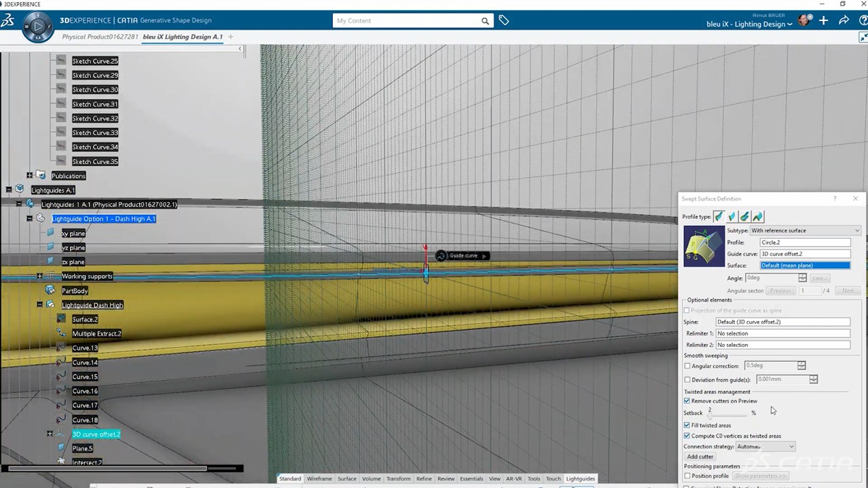Select the second Profile type icon
Image resolution: width=868 pixels, height=488 pixels.
click(x=732, y=217)
